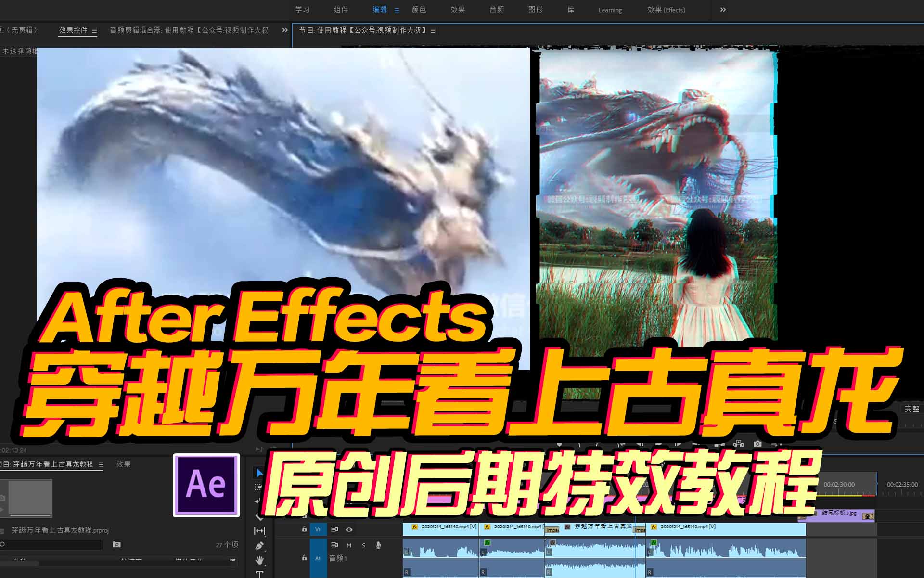Click the fx badge on last 20201214_165140.mp4 clip
Viewport: 924px width, 578px height.
tap(654, 527)
